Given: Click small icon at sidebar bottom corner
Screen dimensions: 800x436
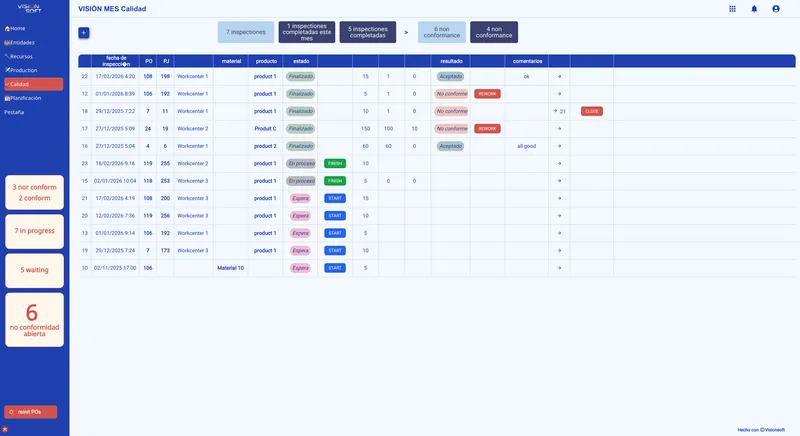Looking at the screenshot, I should 5,430.
